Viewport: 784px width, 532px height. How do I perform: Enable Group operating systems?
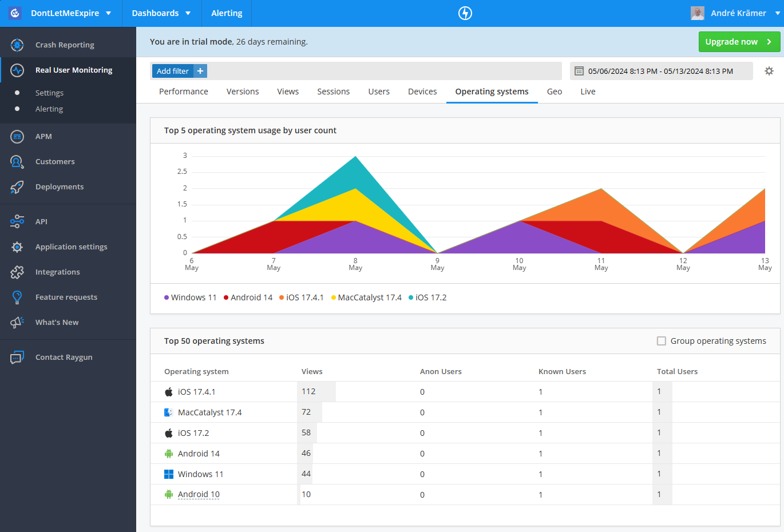point(662,340)
